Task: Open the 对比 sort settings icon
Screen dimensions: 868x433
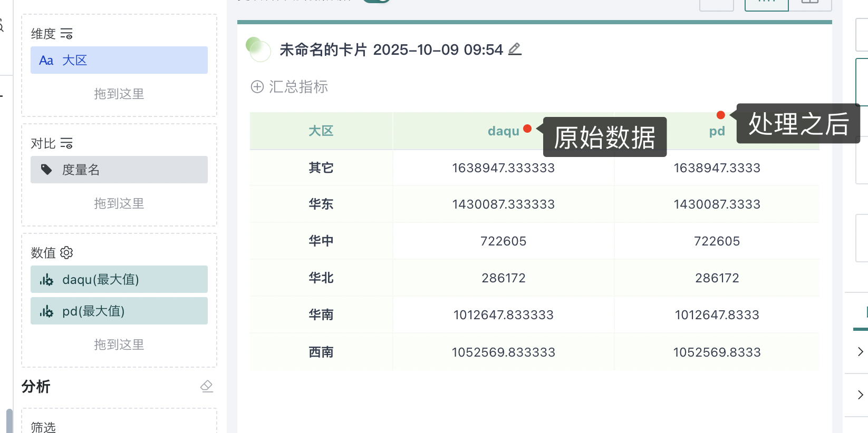Action: point(66,143)
